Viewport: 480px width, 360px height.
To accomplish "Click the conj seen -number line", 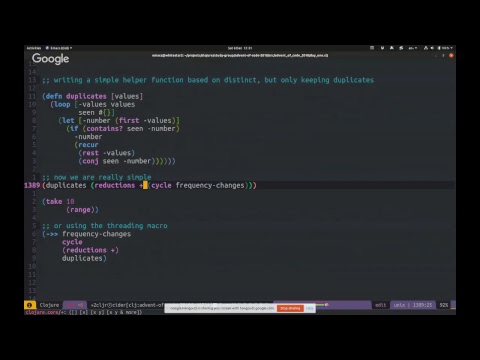I will (x=127, y=161).
